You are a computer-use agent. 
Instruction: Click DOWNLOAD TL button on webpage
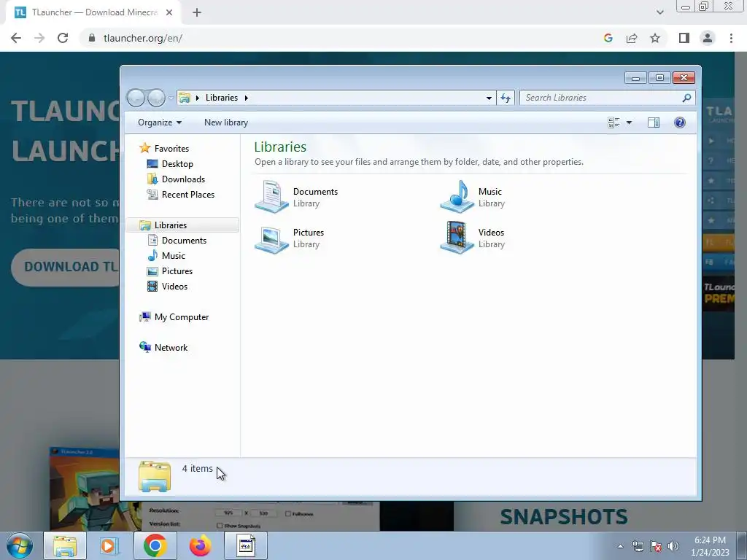[x=66, y=267]
